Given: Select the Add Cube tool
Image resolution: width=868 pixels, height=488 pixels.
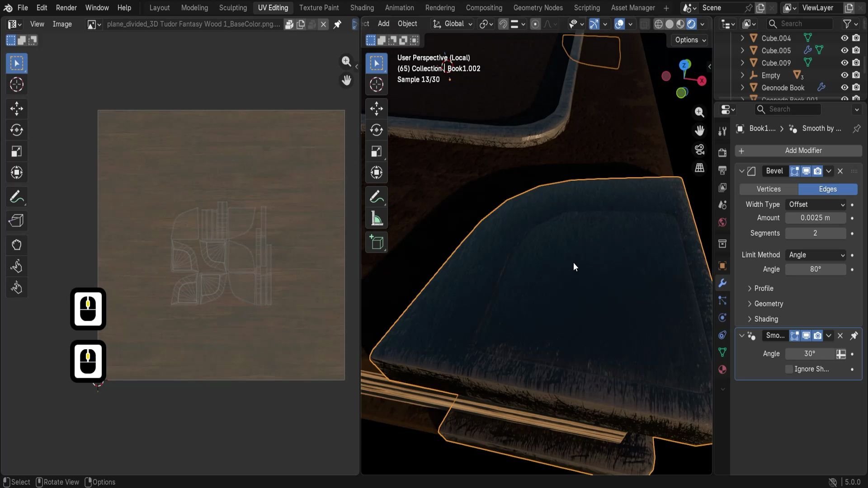Looking at the screenshot, I should click(x=377, y=243).
